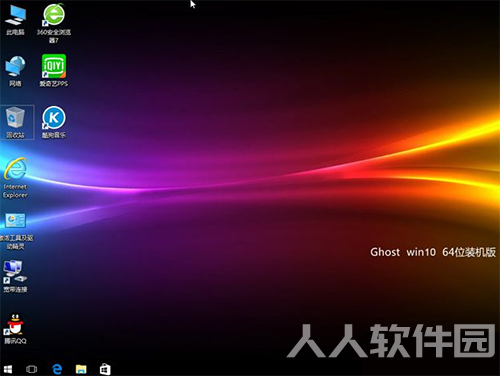Screen dimensions: 500x376
Task: Click the '宽带连接' label text
Action: pos(15,289)
